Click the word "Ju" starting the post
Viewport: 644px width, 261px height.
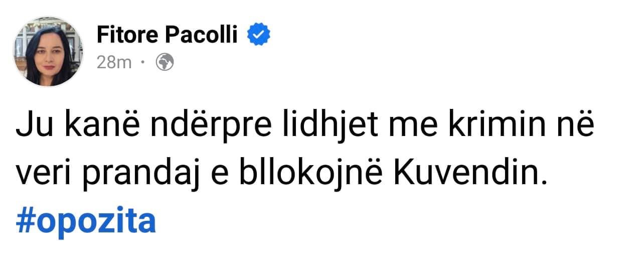click(32, 128)
